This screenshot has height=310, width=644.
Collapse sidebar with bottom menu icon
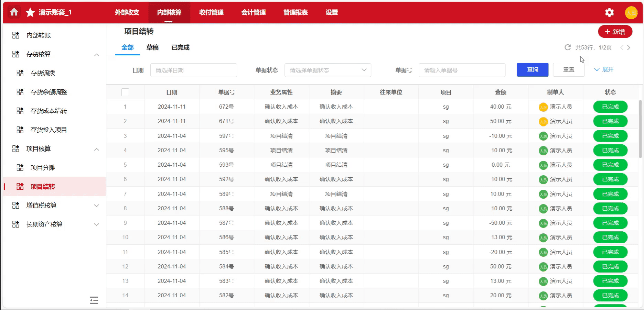(x=94, y=300)
